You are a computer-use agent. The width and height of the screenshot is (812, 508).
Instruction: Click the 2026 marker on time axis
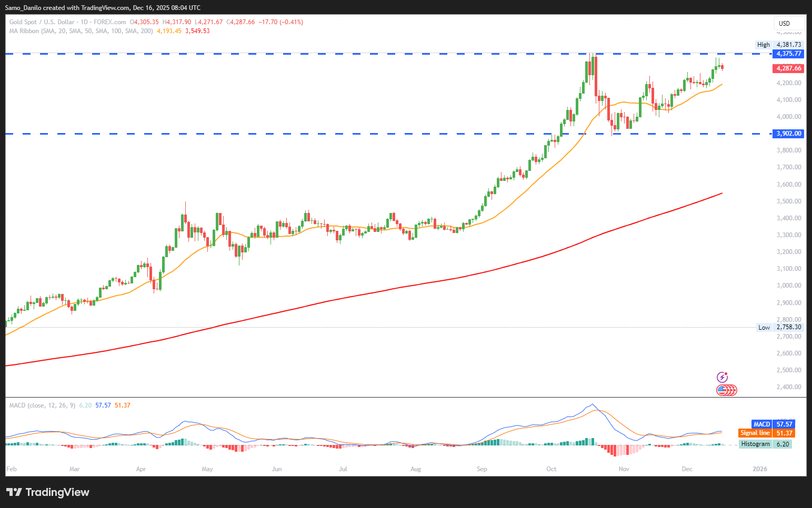pyautogui.click(x=759, y=469)
